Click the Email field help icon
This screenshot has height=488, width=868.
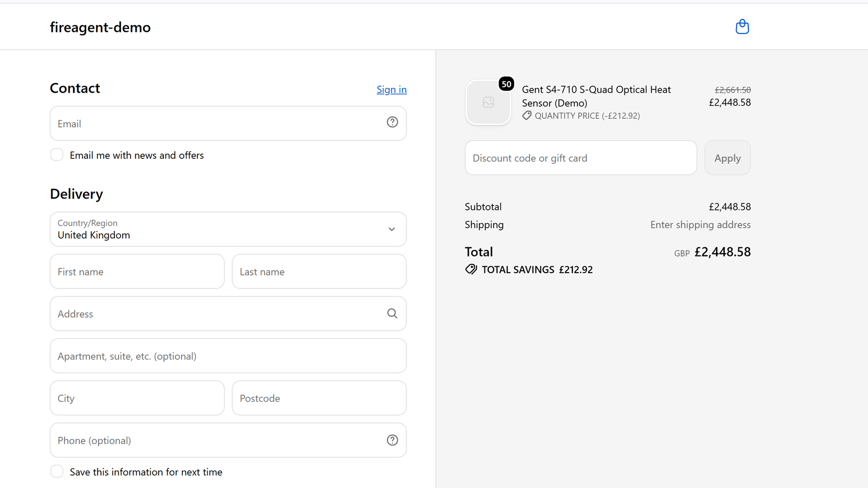(392, 122)
